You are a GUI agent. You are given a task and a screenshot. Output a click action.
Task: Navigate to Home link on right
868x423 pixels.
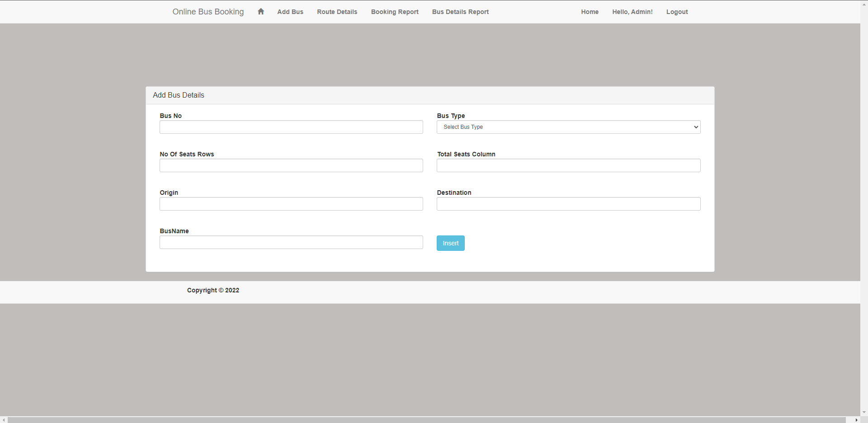590,12
